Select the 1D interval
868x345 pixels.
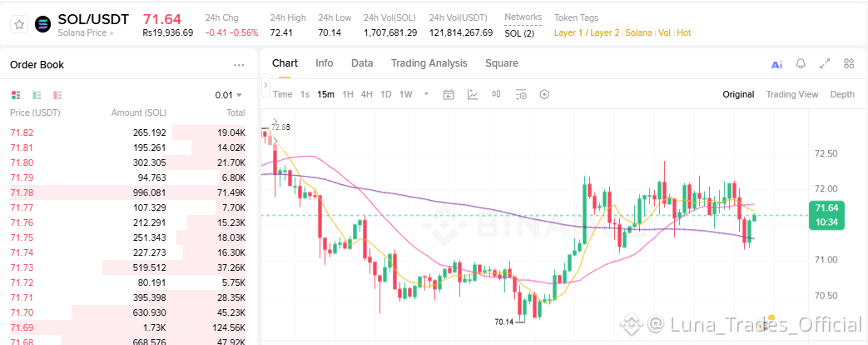386,94
